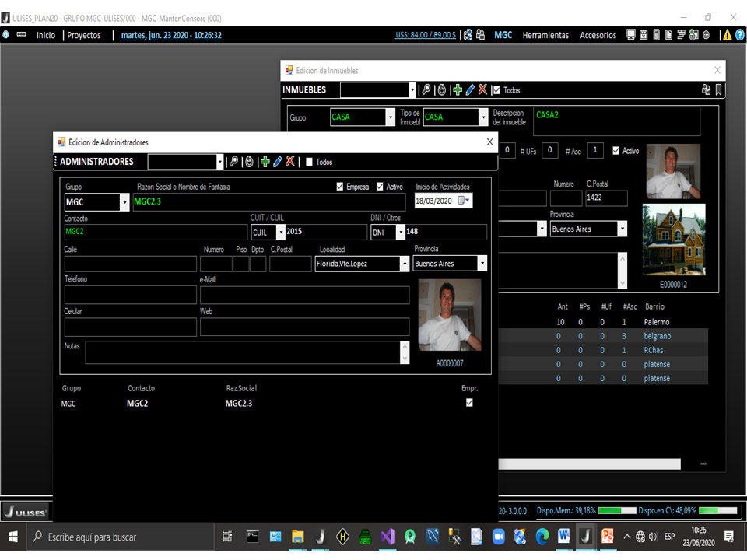Click the house thumbnail image E0000012

pos(674,240)
